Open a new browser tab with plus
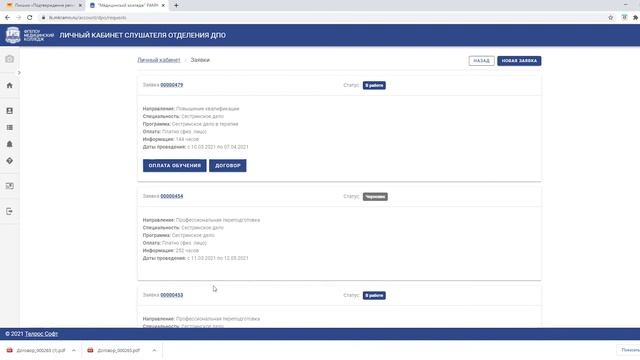640x360 pixels. coord(176,5)
